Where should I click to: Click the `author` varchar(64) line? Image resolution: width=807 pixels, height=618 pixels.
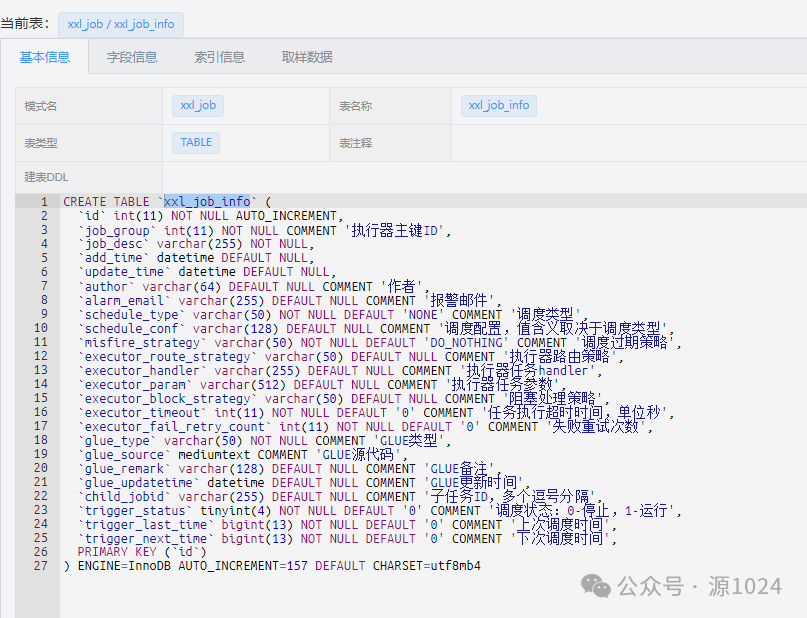254,286
